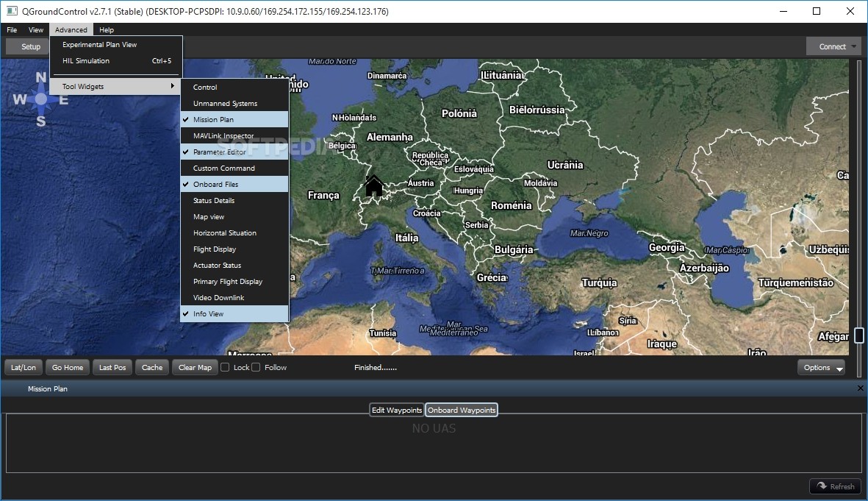
Task: Click the Ucrânia label on map
Action: point(565,165)
